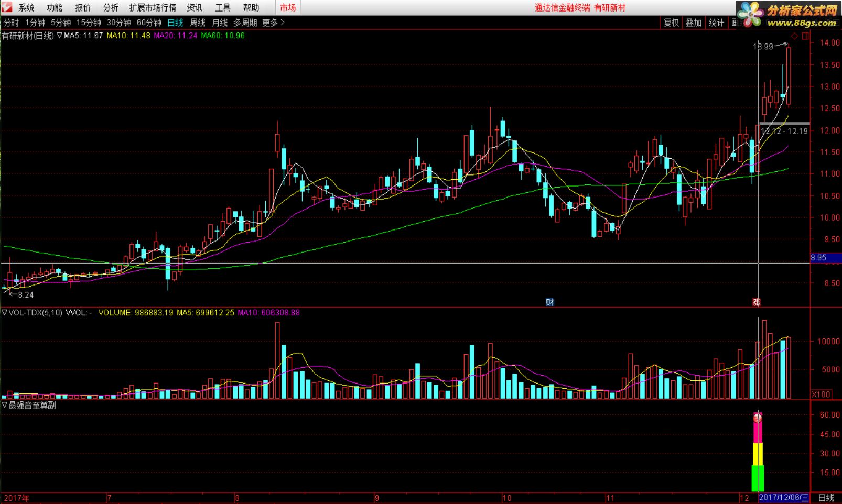The width and height of the screenshot is (842, 504).
Task: Click the red diamond icon at chart corner
Action: (794, 36)
